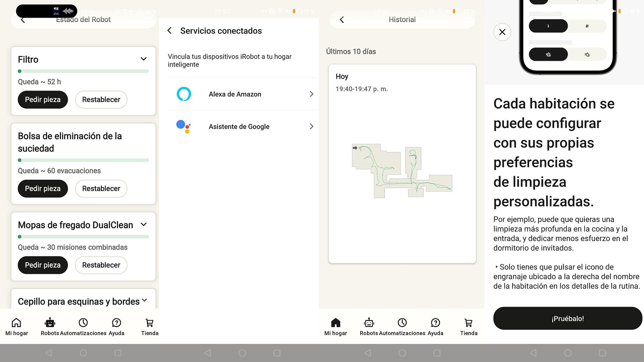The image size is (644, 362).
Task: Open Ayuda tab in left navigation bar
Action: tap(116, 327)
